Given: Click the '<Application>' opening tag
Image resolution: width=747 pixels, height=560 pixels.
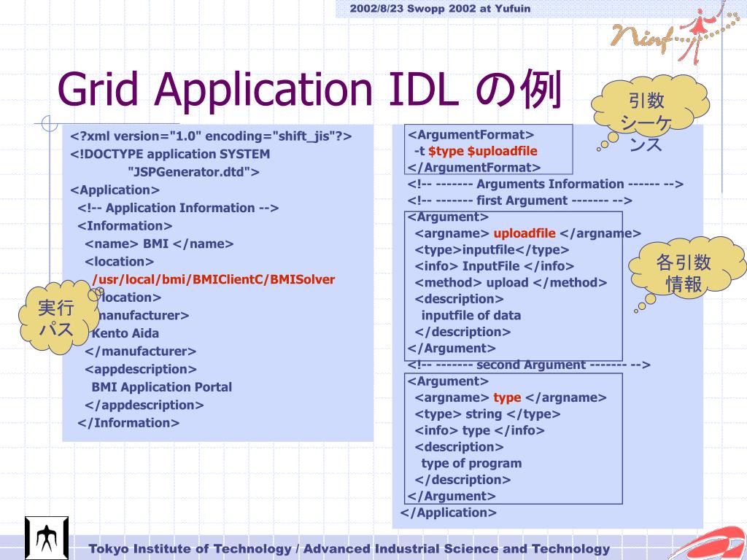Looking at the screenshot, I should (115, 190).
